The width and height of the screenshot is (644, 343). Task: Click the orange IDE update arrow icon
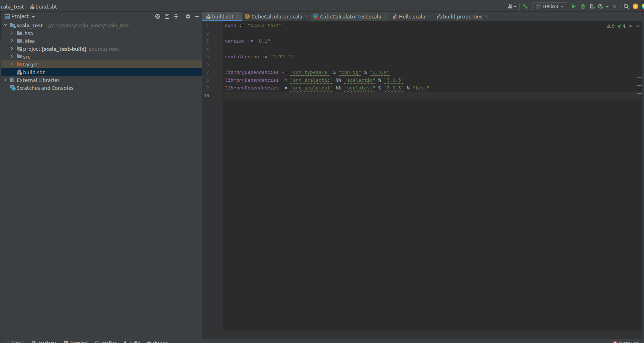635,6
